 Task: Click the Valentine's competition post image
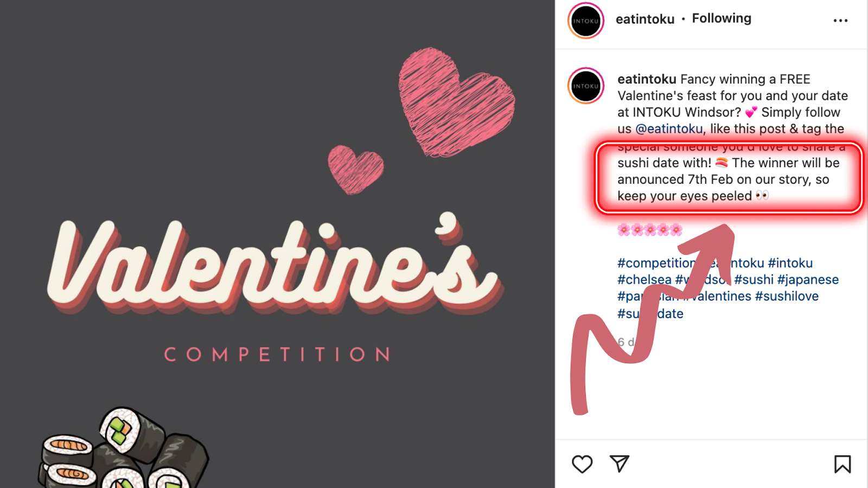click(x=277, y=244)
